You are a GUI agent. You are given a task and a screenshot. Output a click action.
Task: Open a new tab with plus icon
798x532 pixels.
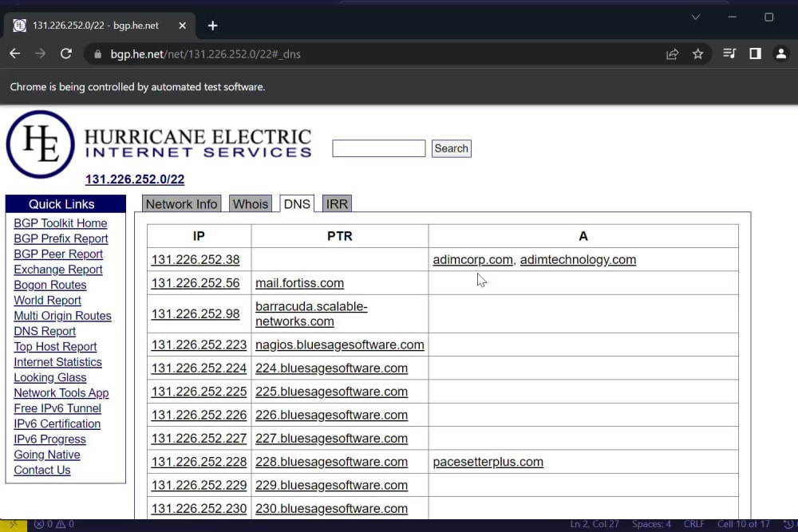coord(213,26)
